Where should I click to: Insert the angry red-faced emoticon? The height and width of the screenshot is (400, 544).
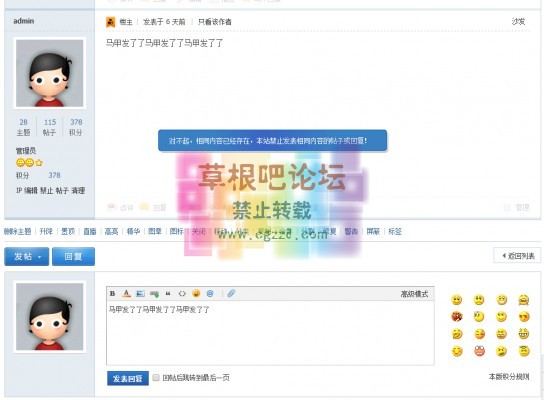coord(457,316)
